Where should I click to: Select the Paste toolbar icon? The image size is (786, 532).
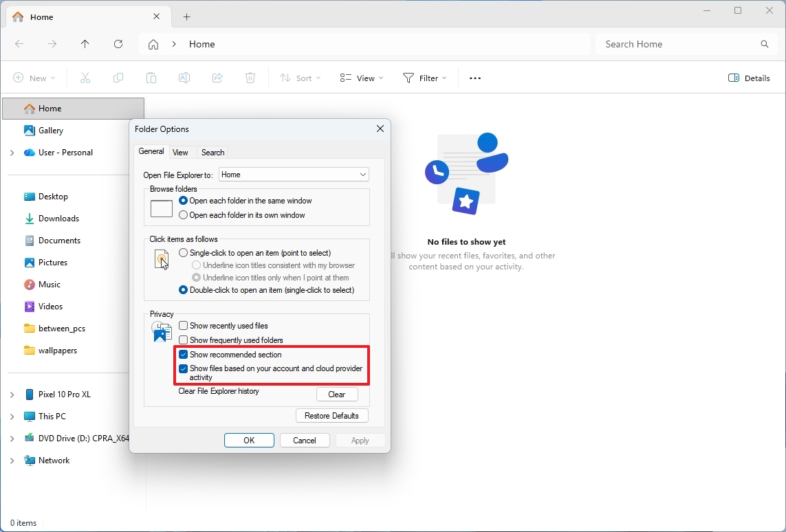pyautogui.click(x=151, y=78)
